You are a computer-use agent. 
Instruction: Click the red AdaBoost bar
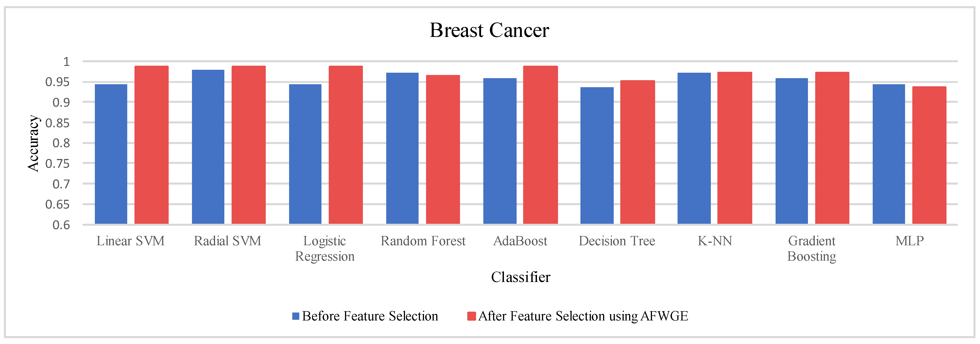click(540, 145)
